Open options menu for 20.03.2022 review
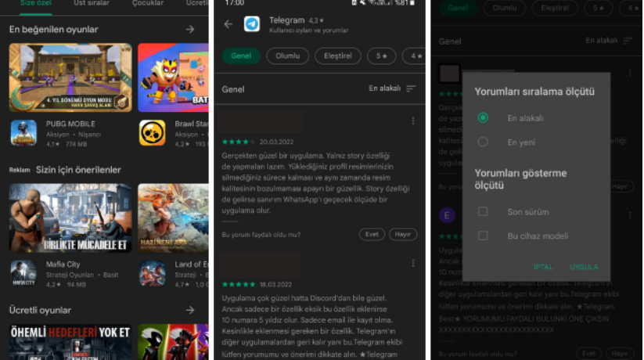The image size is (644, 360). click(413, 121)
